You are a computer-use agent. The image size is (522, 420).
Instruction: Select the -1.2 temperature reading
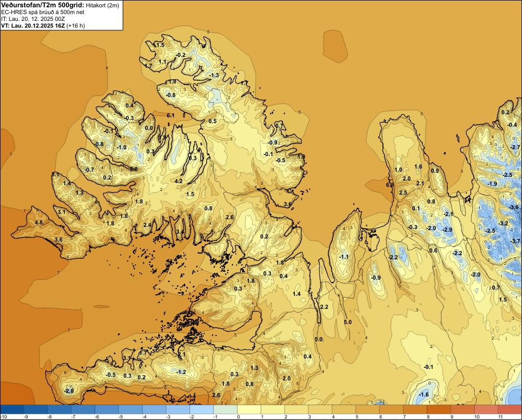[182, 372]
